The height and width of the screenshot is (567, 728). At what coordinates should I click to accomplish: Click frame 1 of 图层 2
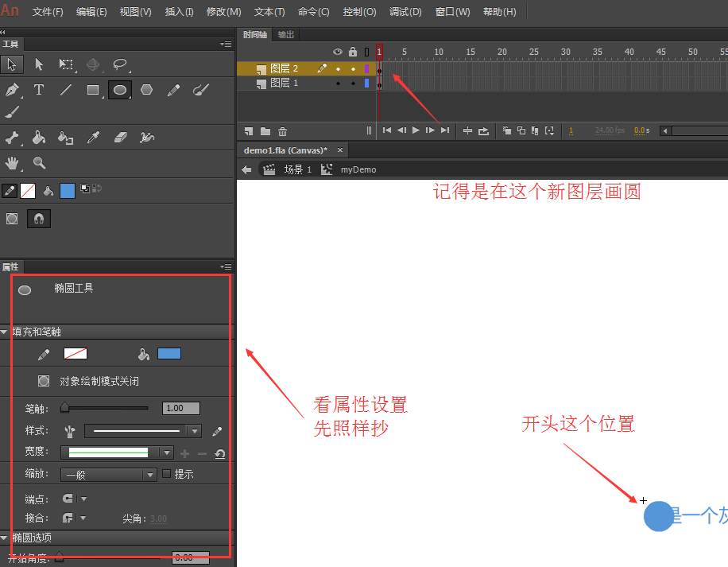tap(379, 69)
